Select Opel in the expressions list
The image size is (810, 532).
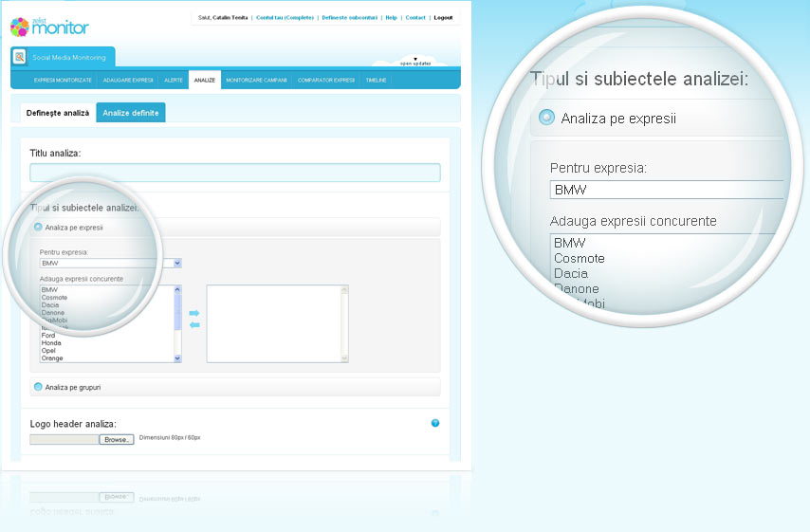pos(48,350)
